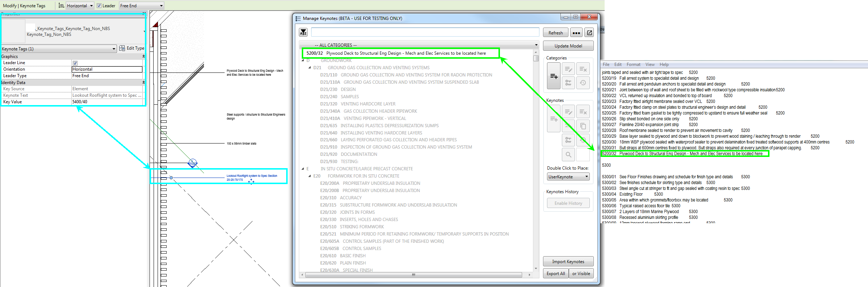Click the magnifier search keynote icon
The image size is (868, 287).
tap(568, 155)
